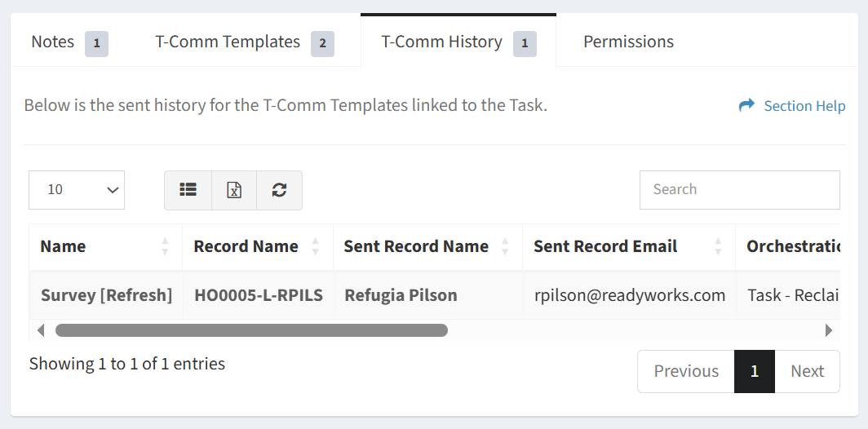Focus the Search input field

pos(739,190)
